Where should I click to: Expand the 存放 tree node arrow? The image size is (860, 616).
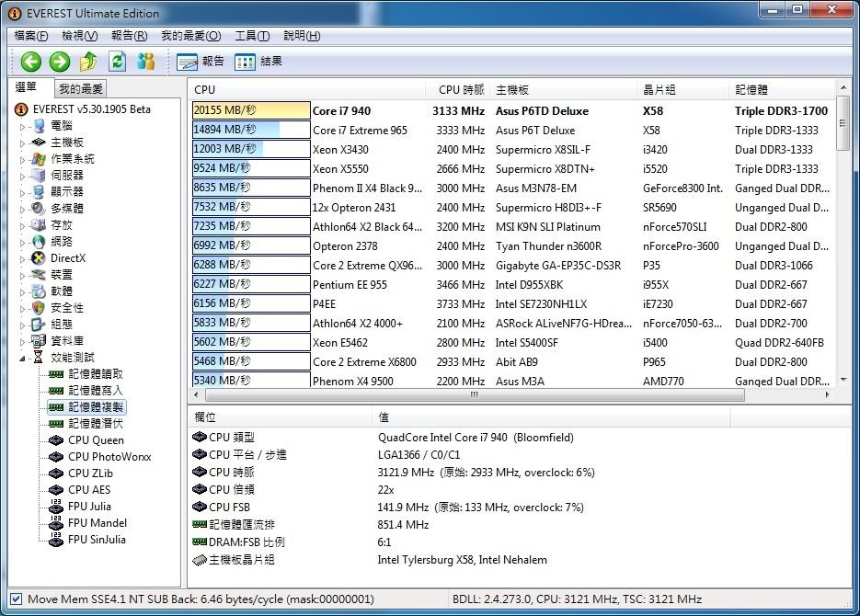click(x=22, y=225)
